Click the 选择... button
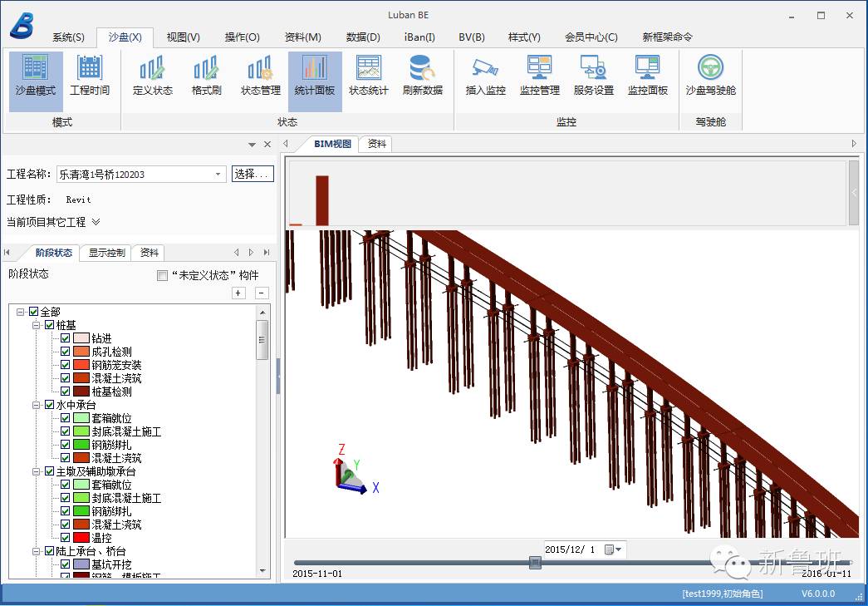The image size is (868, 606). [253, 174]
